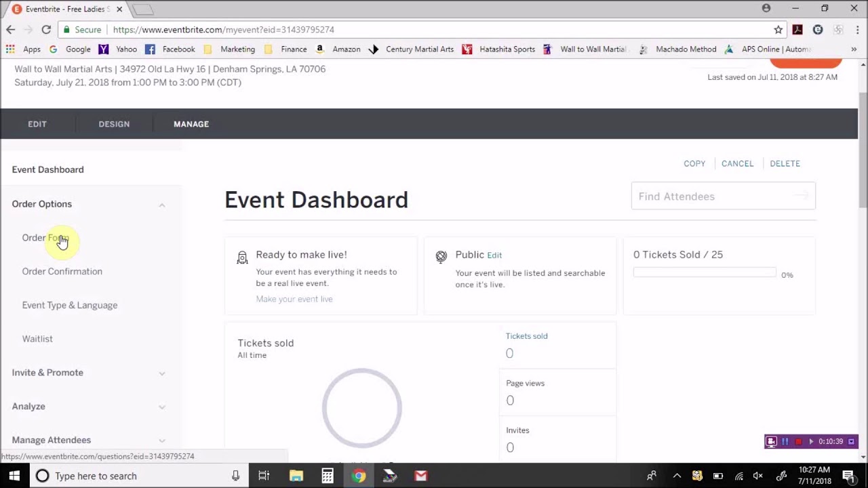Click the browser back arrow
Viewport: 868px width, 488px height.
coord(10,30)
